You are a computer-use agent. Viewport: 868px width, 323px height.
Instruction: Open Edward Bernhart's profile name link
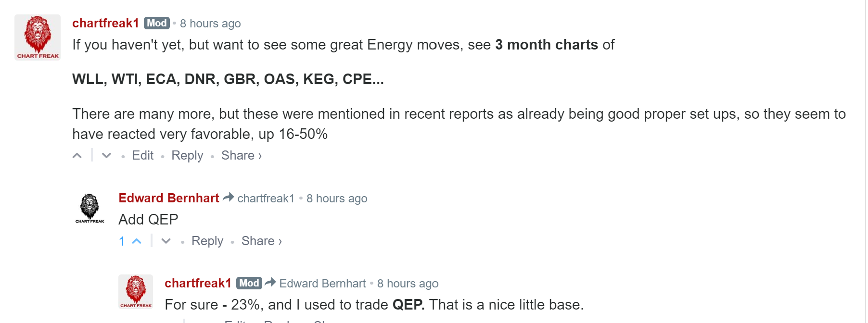pyautogui.click(x=169, y=198)
